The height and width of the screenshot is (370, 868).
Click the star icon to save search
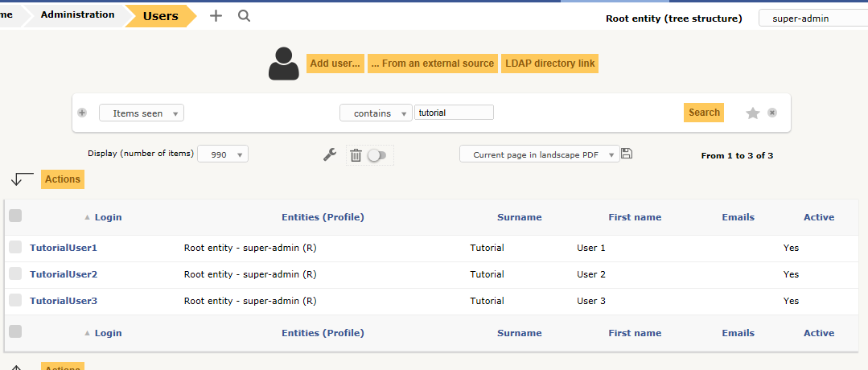(x=753, y=113)
